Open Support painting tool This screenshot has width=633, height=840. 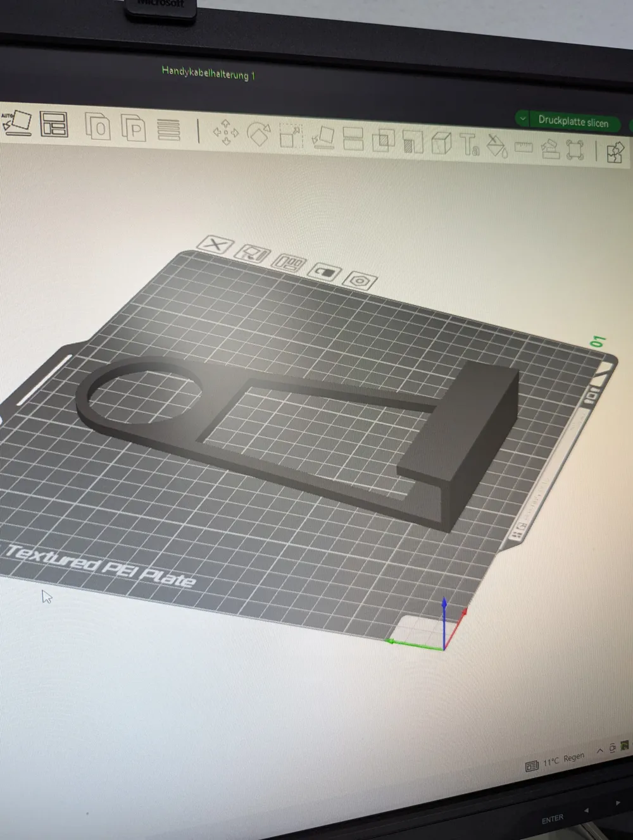click(x=413, y=142)
